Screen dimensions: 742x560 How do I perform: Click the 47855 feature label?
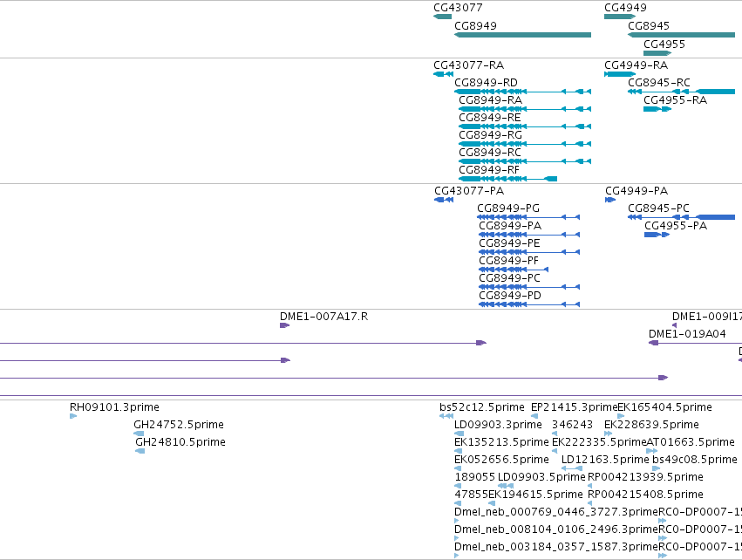[x=471, y=495]
